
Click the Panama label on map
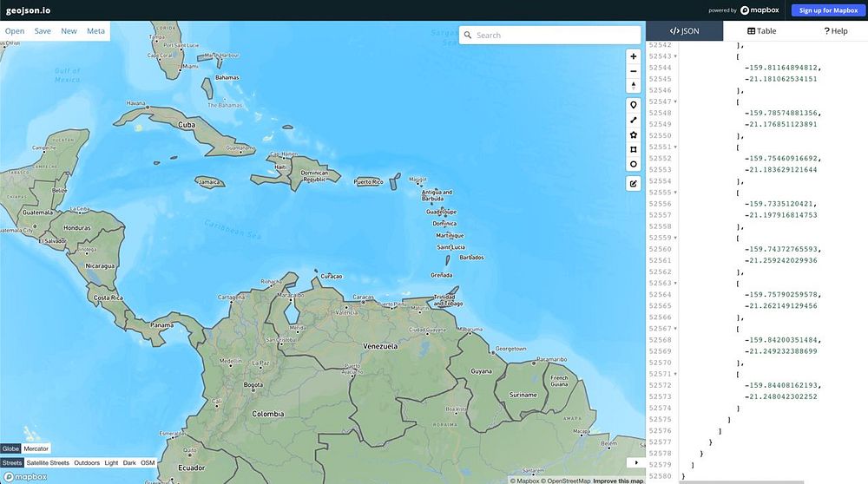161,325
